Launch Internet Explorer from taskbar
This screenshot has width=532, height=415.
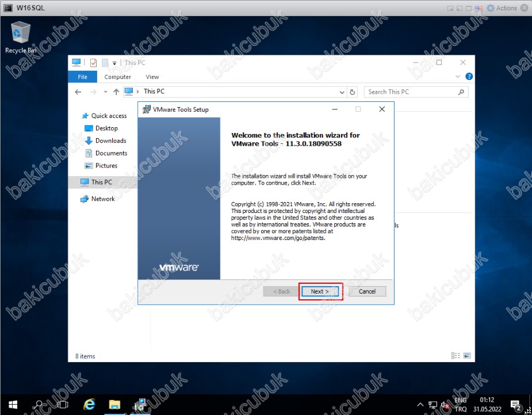[89, 405]
